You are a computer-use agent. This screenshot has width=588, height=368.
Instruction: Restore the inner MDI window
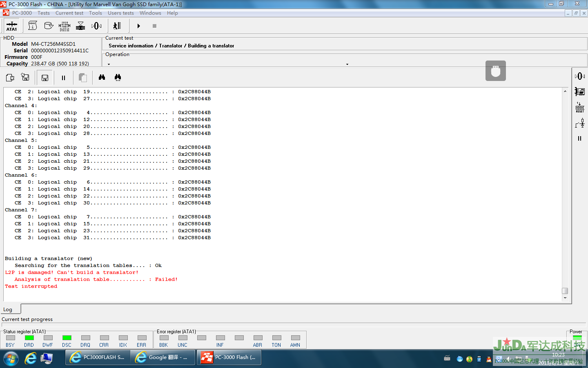coord(576,13)
